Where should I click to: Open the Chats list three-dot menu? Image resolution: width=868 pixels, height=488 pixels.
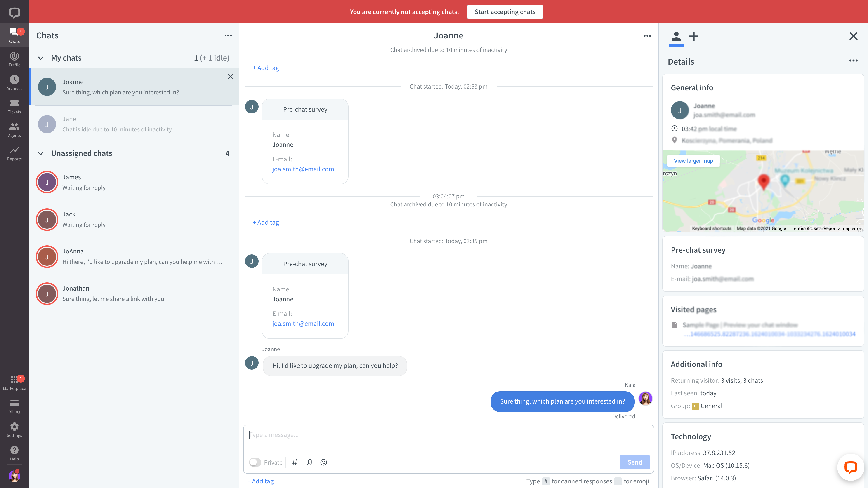click(x=228, y=35)
